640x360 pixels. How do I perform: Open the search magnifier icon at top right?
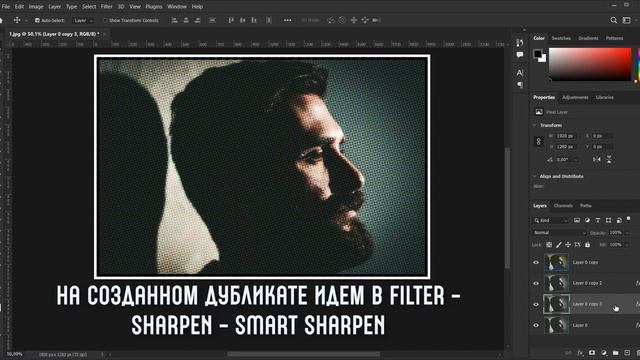click(613, 20)
